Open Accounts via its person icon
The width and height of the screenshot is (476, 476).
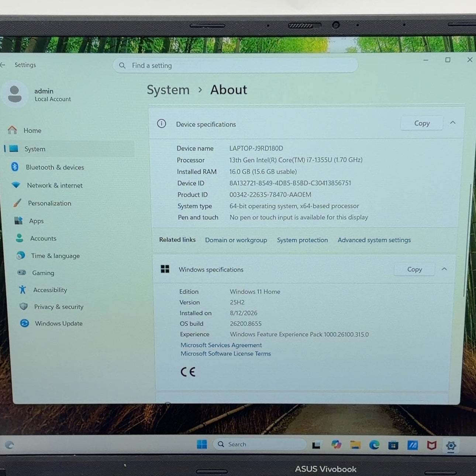20,238
